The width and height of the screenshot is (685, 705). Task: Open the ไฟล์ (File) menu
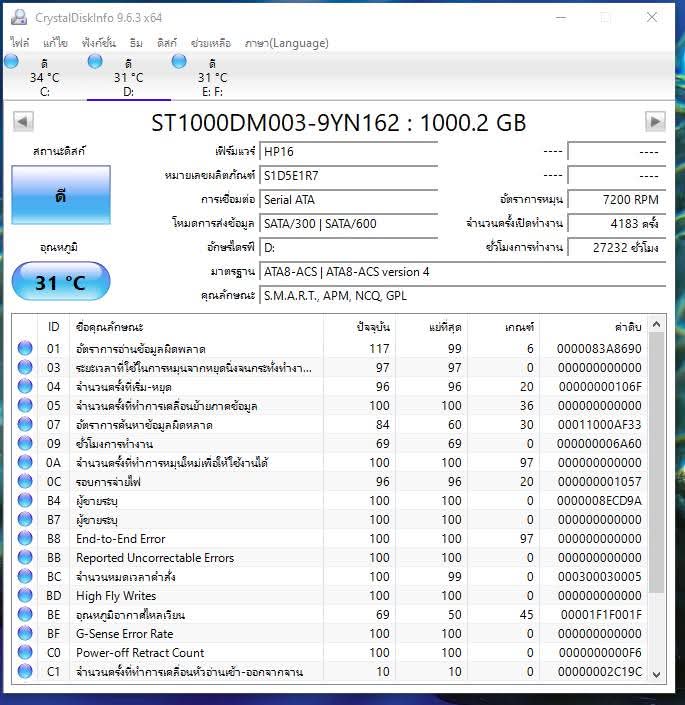(20, 43)
